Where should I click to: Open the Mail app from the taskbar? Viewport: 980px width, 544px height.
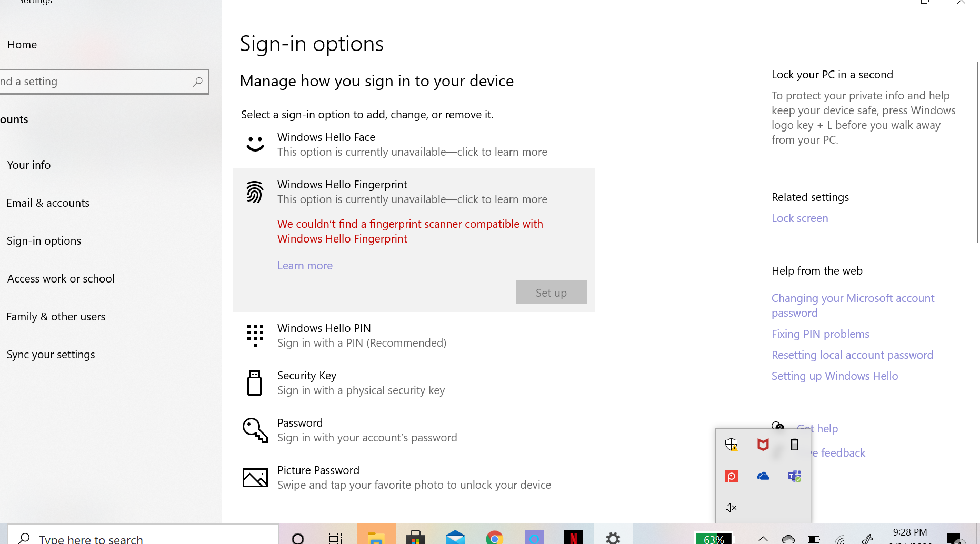pos(455,537)
